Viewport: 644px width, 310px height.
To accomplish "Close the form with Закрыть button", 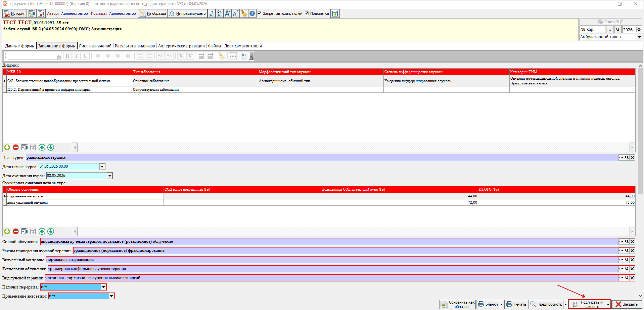I will pyautogui.click(x=627, y=304).
